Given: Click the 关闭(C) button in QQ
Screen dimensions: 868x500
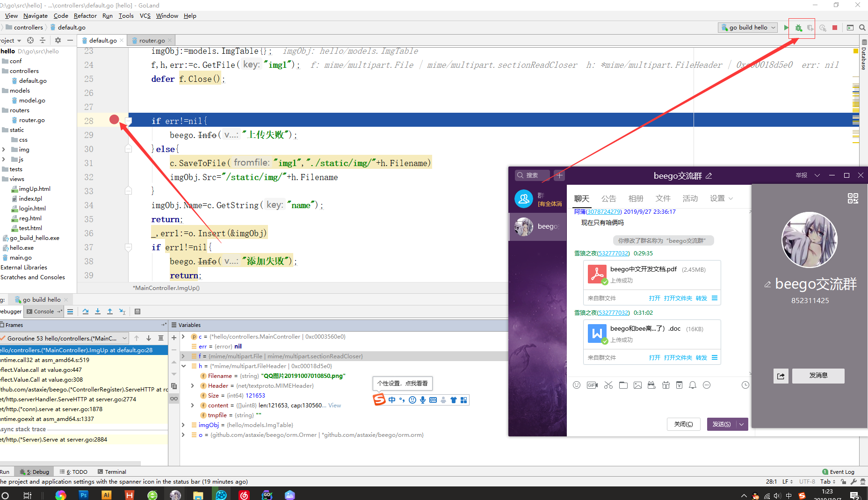Looking at the screenshot, I should [x=683, y=424].
